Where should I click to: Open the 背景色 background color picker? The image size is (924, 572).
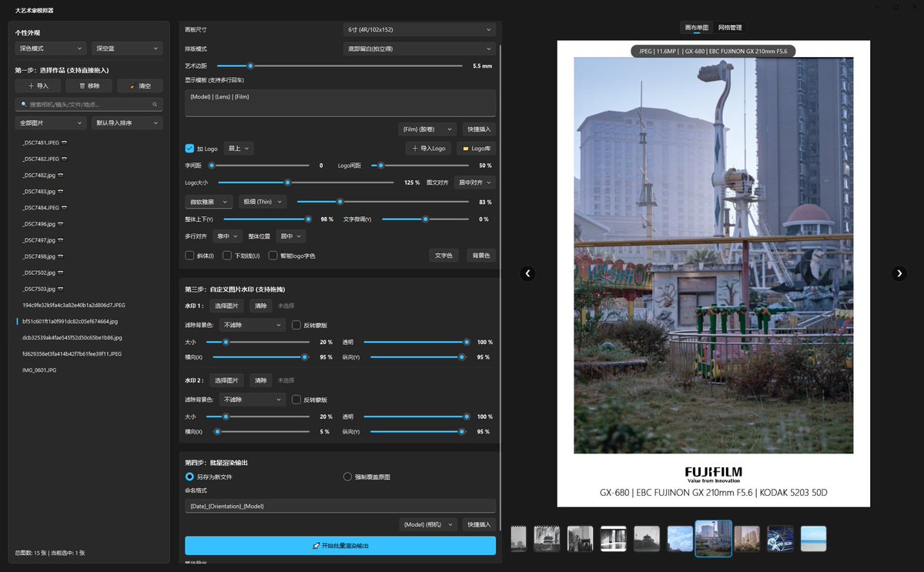pos(481,256)
